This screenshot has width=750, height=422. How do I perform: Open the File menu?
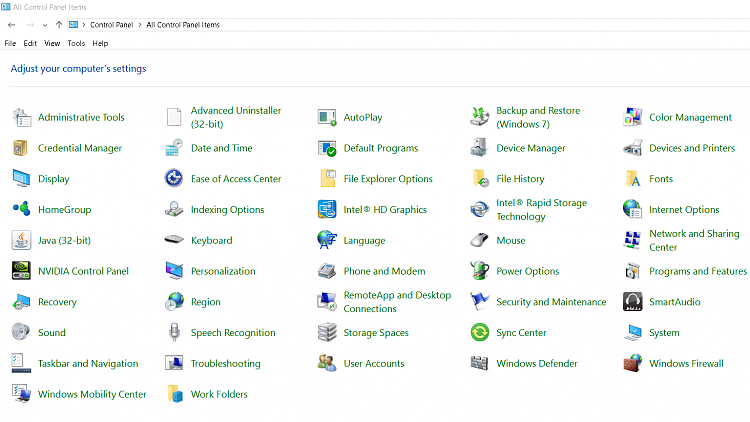(x=10, y=43)
